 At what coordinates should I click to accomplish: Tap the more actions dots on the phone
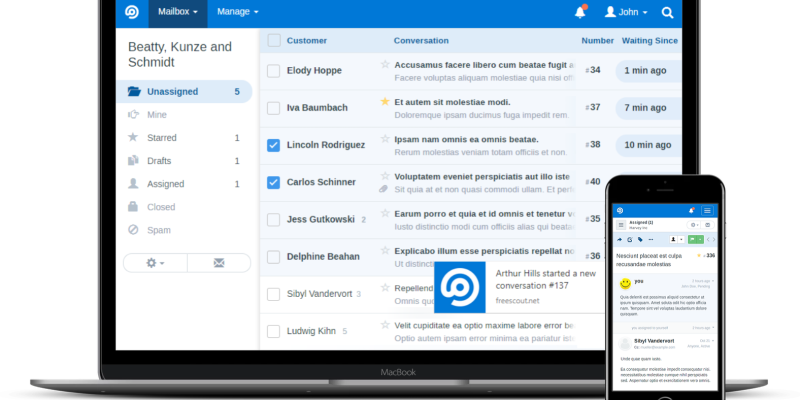click(651, 239)
